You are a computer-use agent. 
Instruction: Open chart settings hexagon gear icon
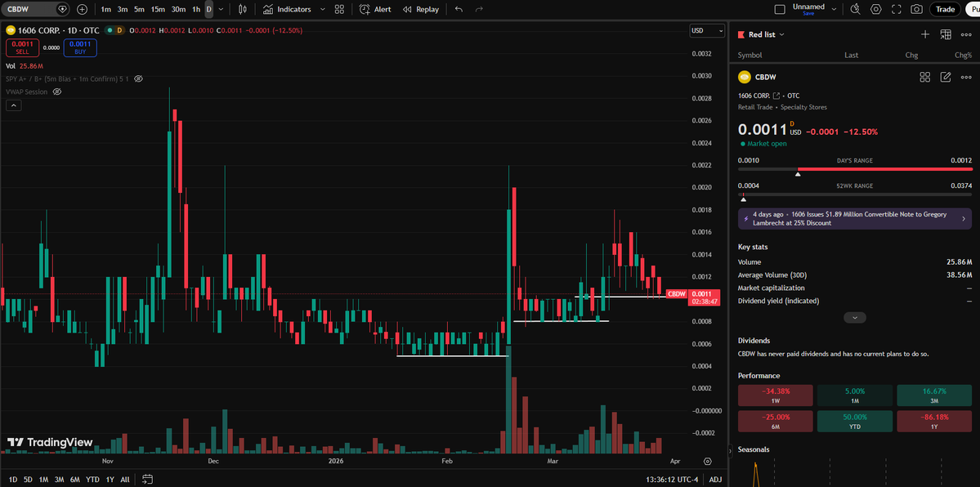pyautogui.click(x=875, y=9)
